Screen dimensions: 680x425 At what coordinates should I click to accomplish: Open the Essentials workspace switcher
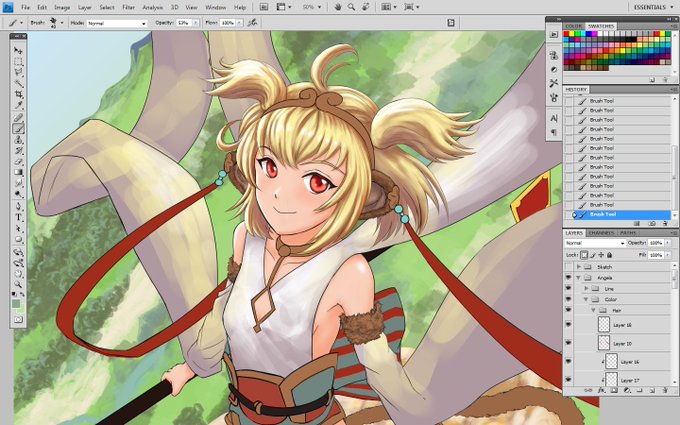pos(652,7)
